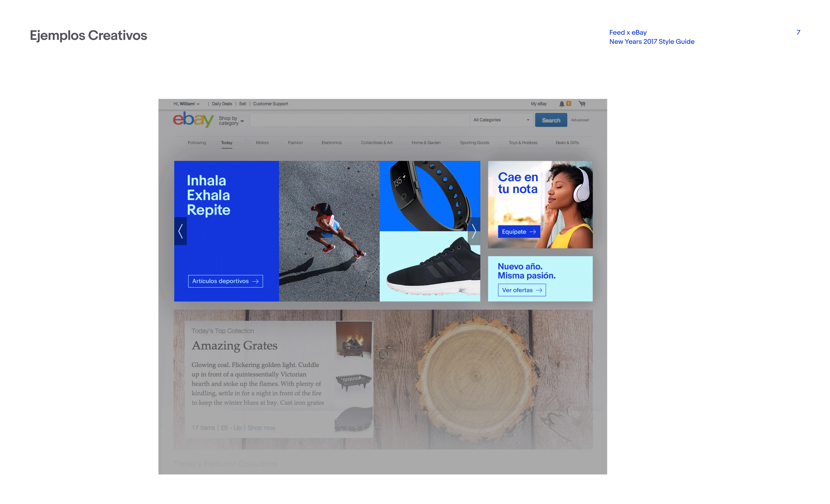Select the Sporting Goods tab
Screen dimensions: 830x504
point(474,142)
